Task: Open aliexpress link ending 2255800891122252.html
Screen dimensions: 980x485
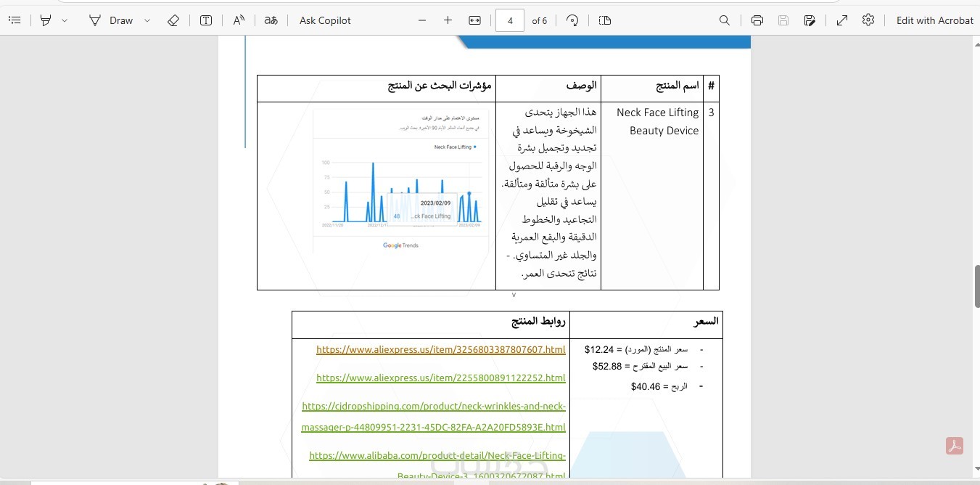Action: tap(441, 378)
